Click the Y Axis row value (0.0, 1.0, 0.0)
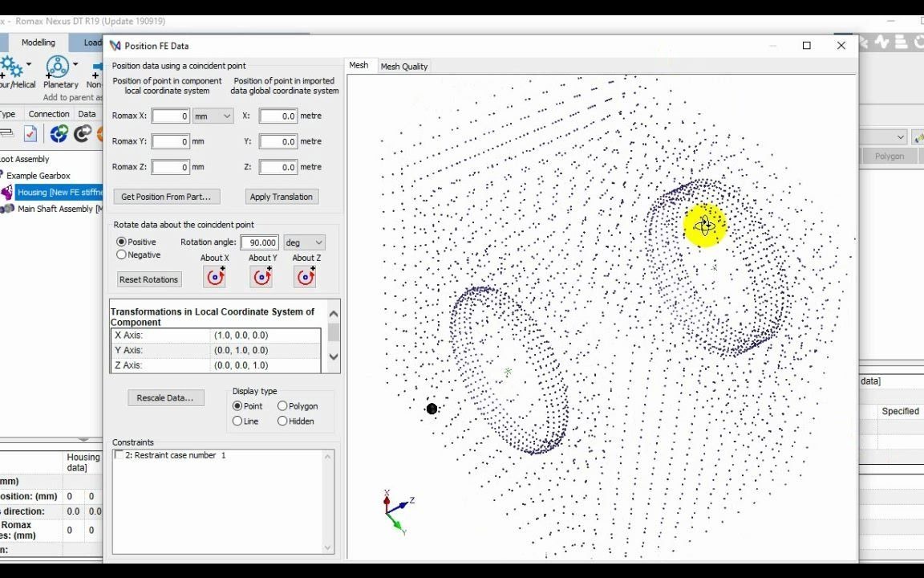Screen dimensions: 924x578 coord(241,350)
